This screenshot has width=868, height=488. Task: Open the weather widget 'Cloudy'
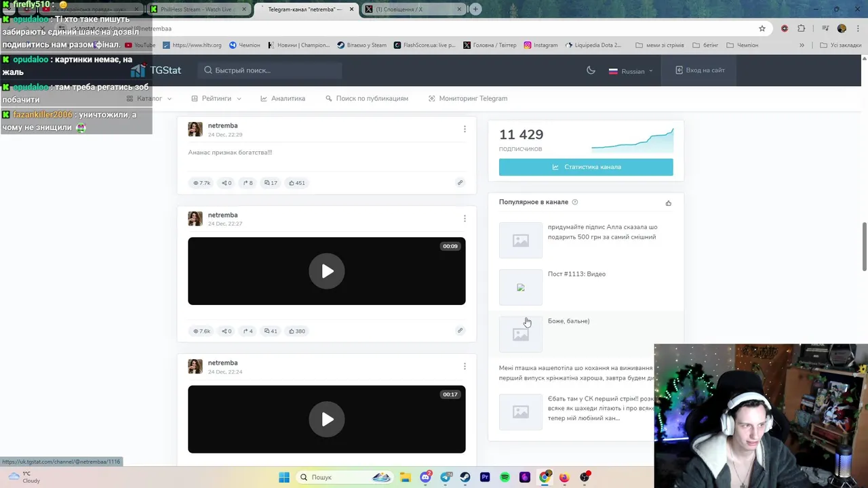(x=24, y=477)
